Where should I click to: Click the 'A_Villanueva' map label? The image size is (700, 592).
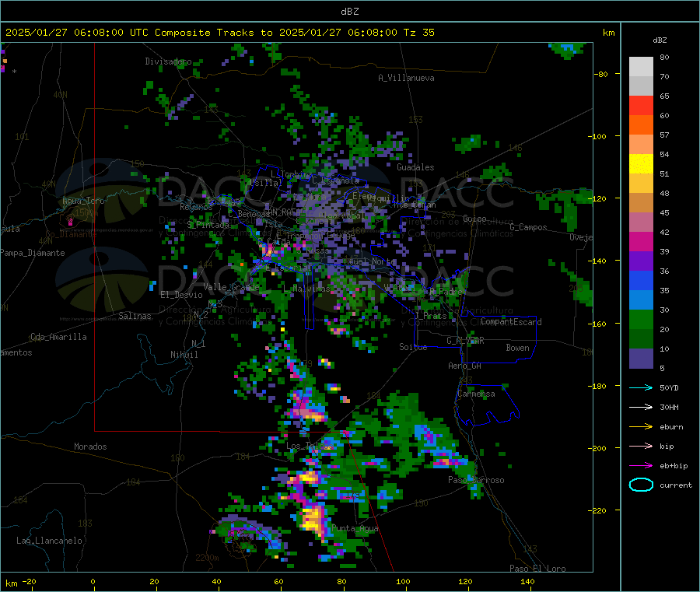406,78
